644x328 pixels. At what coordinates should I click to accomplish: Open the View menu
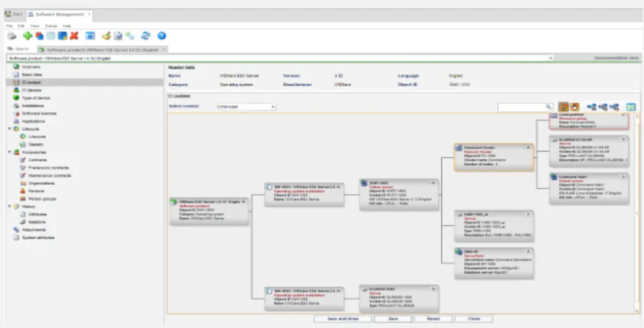coord(35,26)
